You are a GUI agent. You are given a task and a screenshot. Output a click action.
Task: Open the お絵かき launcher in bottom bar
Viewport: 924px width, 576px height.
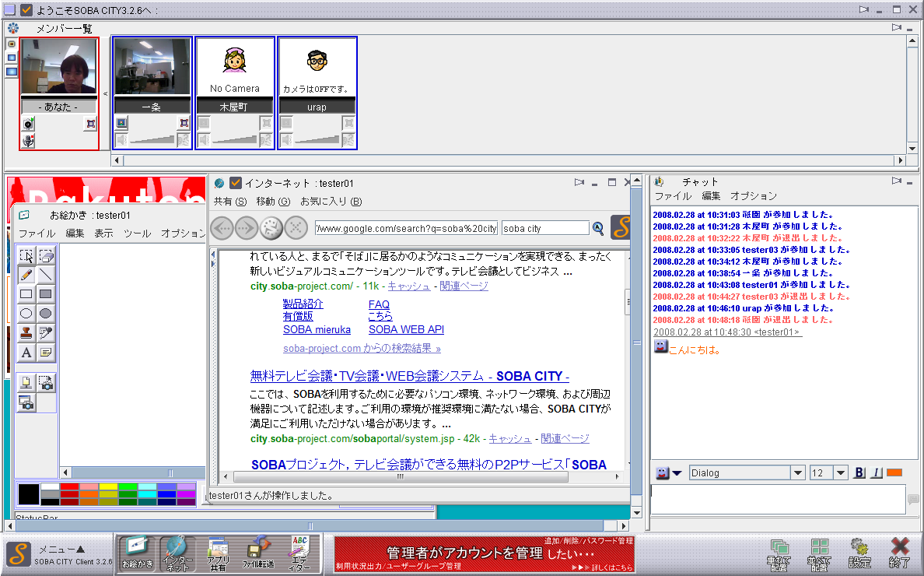click(x=137, y=553)
